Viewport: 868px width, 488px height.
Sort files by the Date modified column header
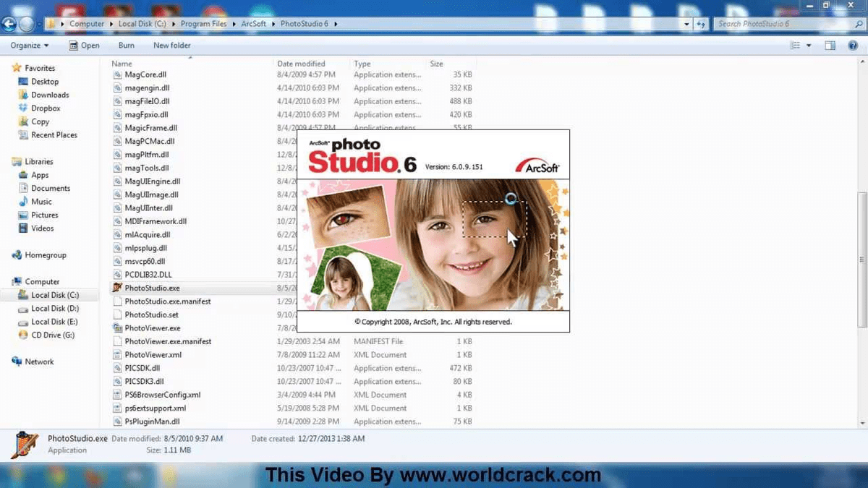[x=301, y=63]
